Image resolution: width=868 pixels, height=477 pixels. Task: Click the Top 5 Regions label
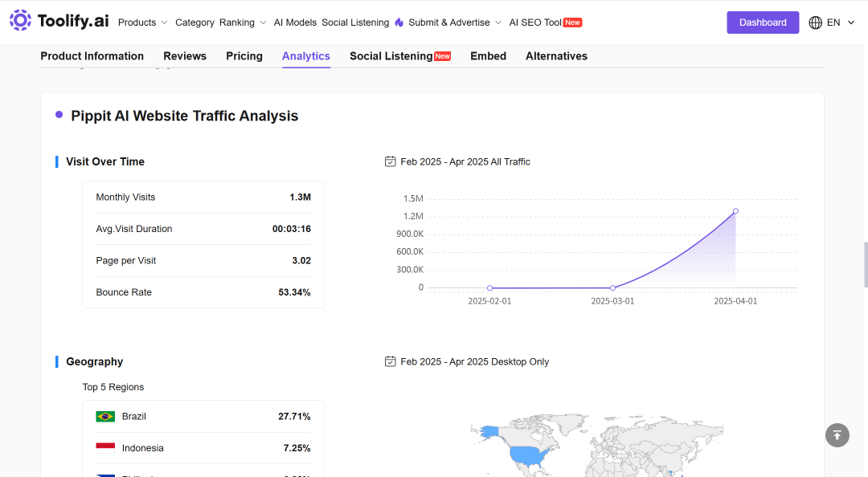pyautogui.click(x=113, y=387)
